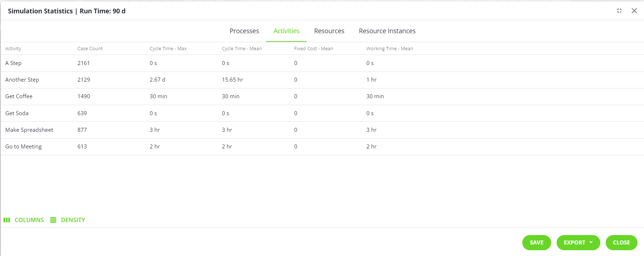Click the Density lines icon
The image size is (644, 256).
pyautogui.click(x=53, y=220)
